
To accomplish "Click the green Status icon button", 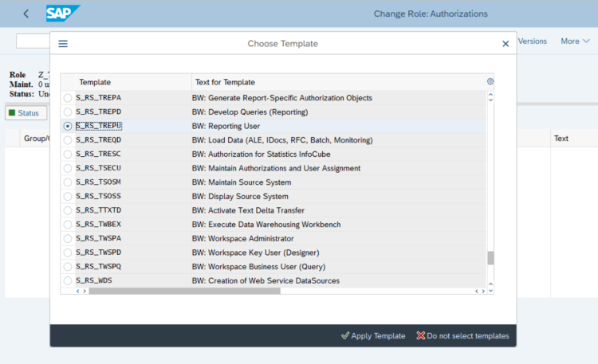I will click(24, 113).
